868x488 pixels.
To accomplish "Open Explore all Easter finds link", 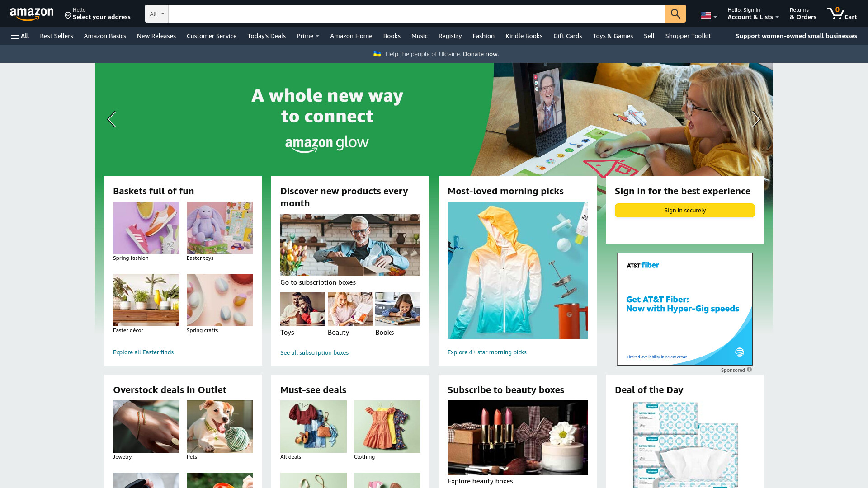I will [x=143, y=352].
